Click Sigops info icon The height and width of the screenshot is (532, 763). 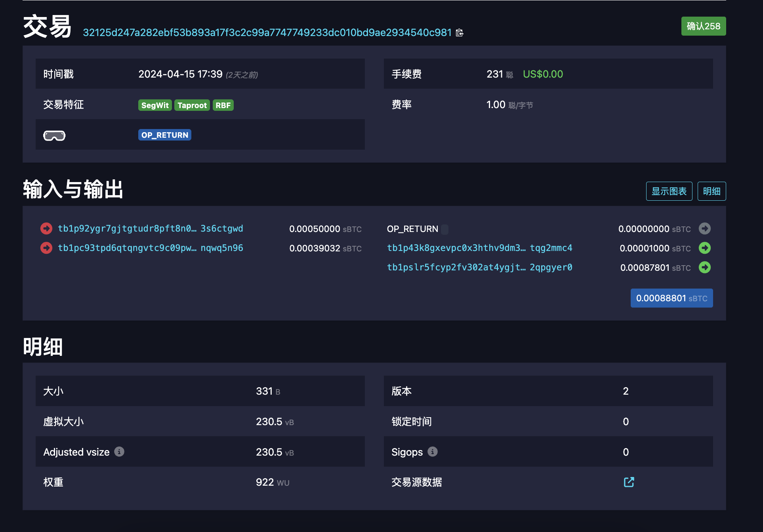pos(433,452)
